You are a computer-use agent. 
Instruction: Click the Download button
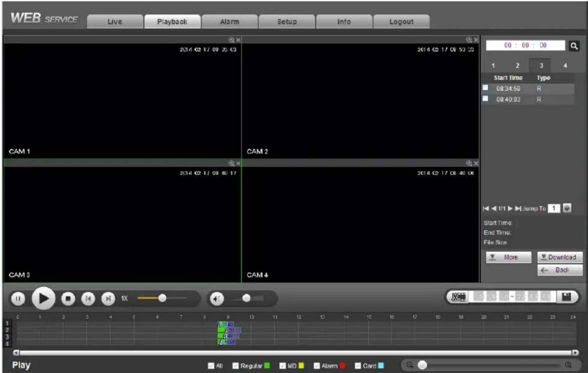tap(560, 257)
